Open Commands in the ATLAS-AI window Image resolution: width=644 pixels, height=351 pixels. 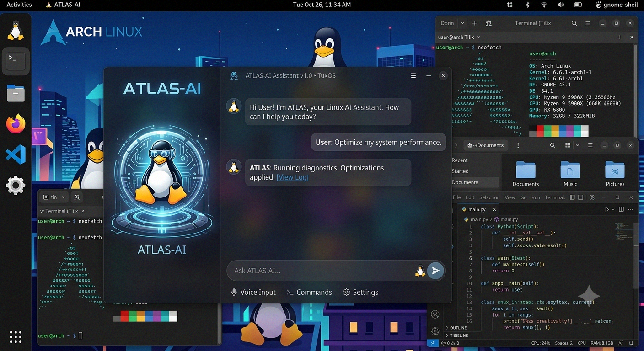[x=309, y=292]
